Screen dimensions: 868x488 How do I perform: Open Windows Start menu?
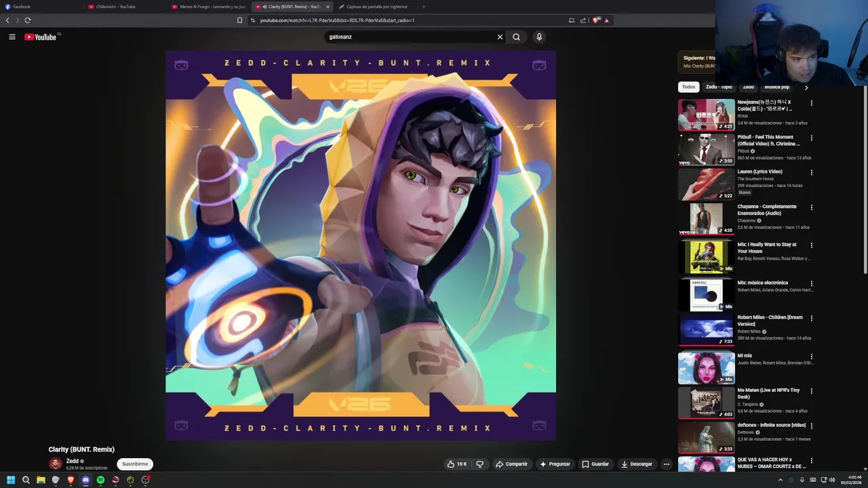[11, 480]
